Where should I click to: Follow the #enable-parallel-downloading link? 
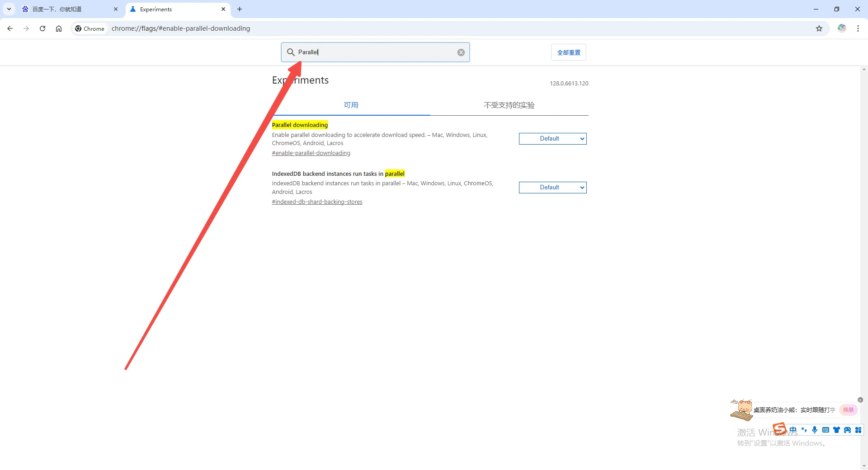[x=311, y=153]
